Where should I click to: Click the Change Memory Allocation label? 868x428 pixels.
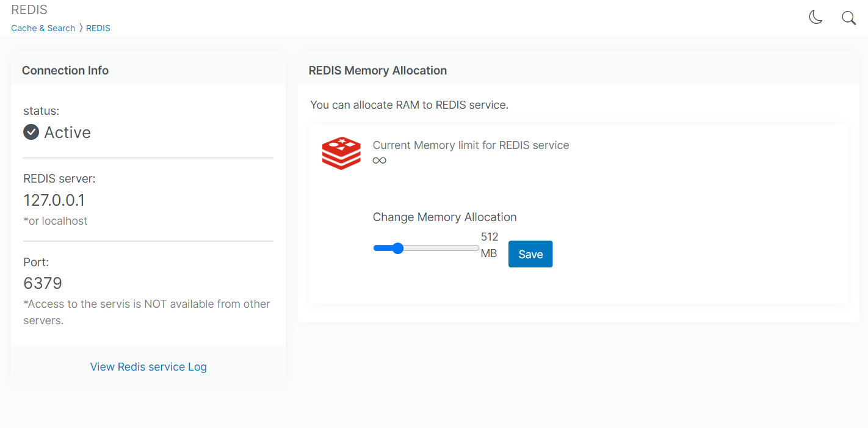pos(445,217)
